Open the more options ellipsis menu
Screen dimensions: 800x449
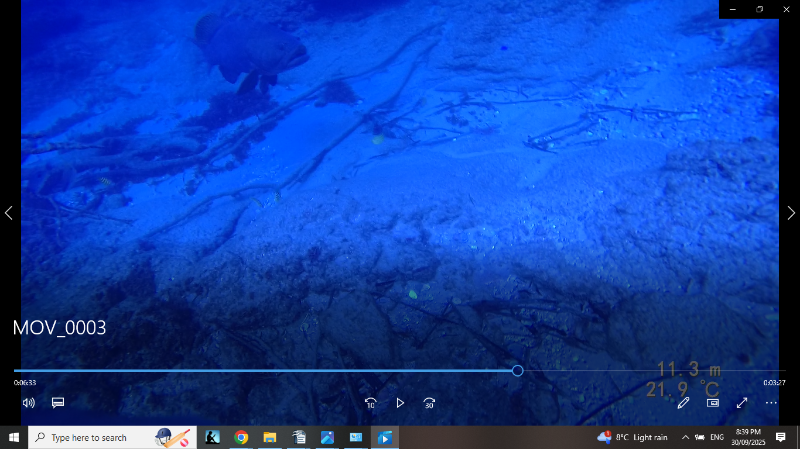[771, 403]
